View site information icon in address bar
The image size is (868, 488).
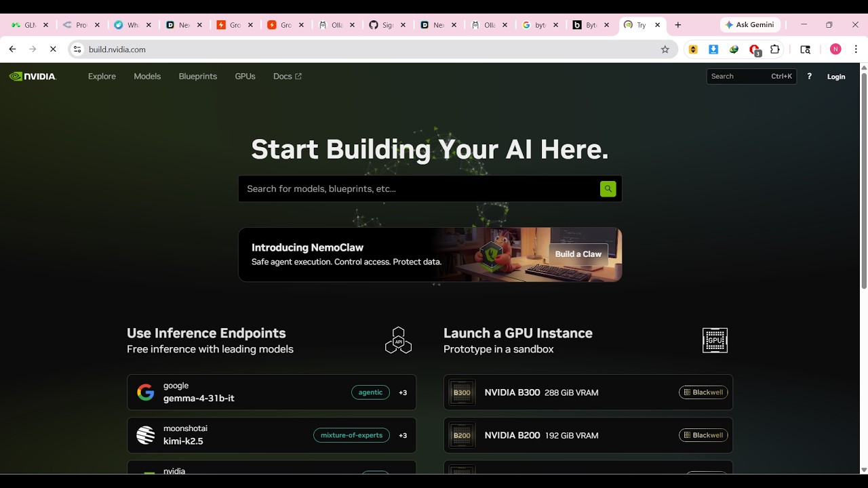pos(77,49)
